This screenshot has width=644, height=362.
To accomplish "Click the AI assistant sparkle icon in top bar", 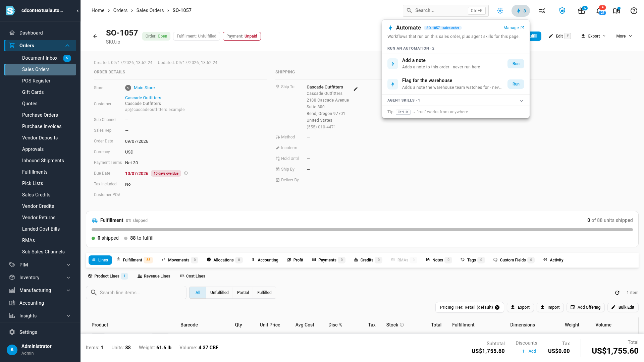I will 500,11.
